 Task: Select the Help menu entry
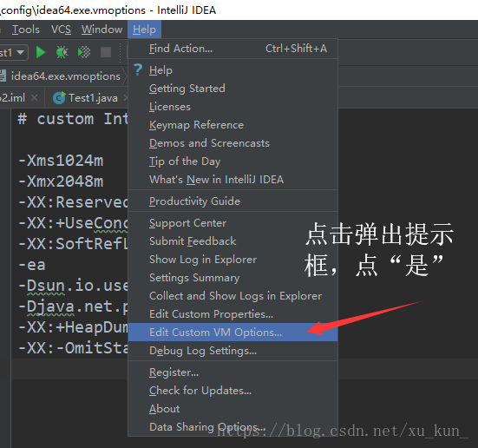232,70
